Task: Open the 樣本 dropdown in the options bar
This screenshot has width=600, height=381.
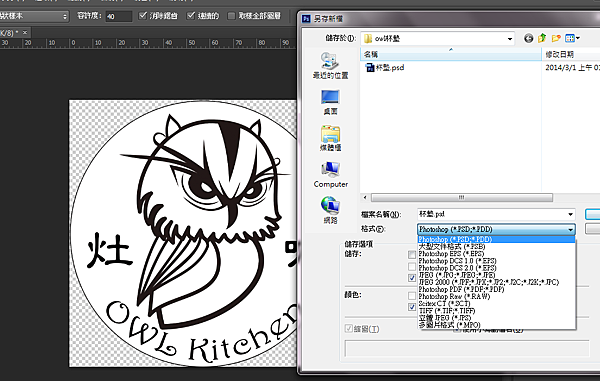Action: point(34,16)
